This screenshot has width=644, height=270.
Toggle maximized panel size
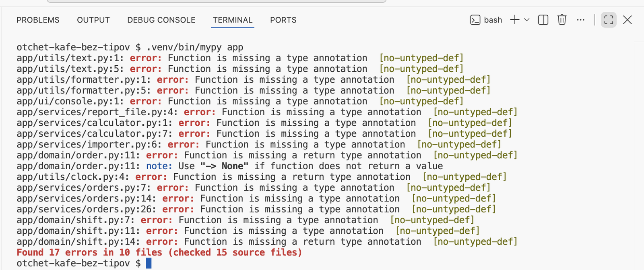[x=609, y=20]
